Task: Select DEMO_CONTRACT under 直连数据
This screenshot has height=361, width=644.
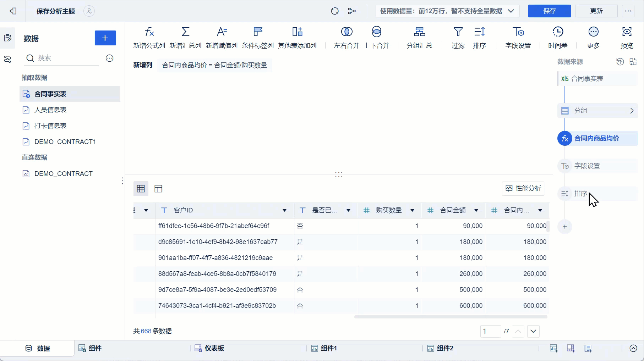Action: 70,174
